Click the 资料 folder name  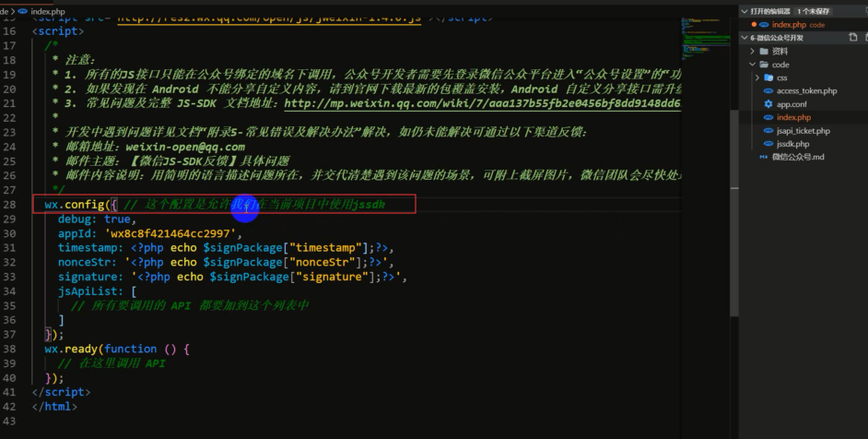[x=780, y=51]
